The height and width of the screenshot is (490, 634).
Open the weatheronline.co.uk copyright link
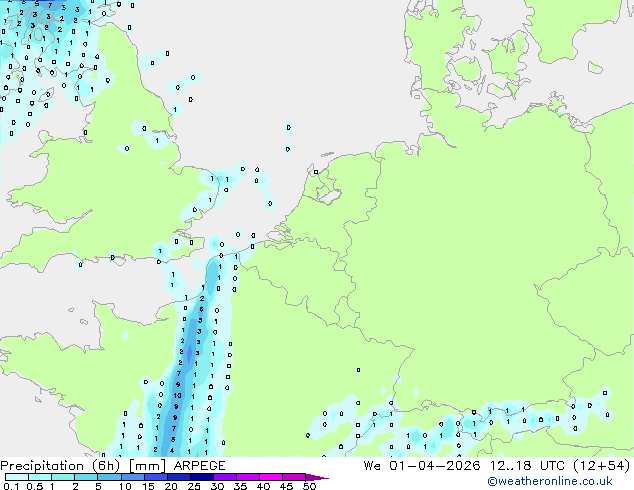(549, 481)
